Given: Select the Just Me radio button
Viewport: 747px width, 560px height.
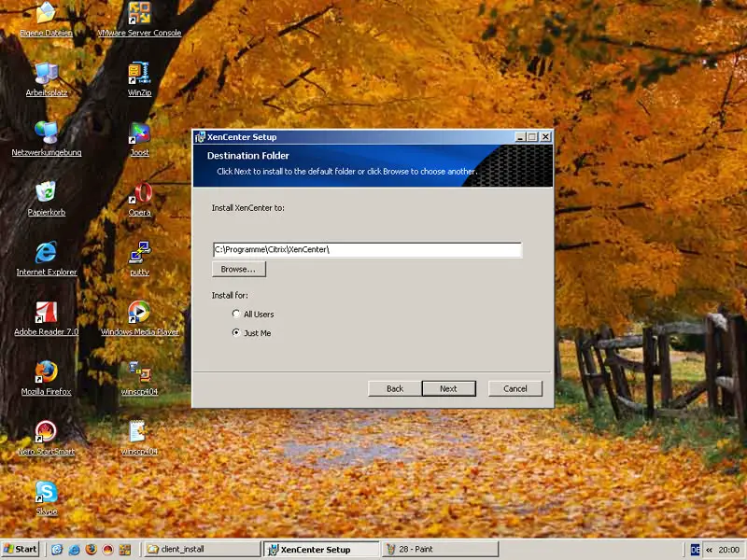Looking at the screenshot, I should click(x=236, y=332).
